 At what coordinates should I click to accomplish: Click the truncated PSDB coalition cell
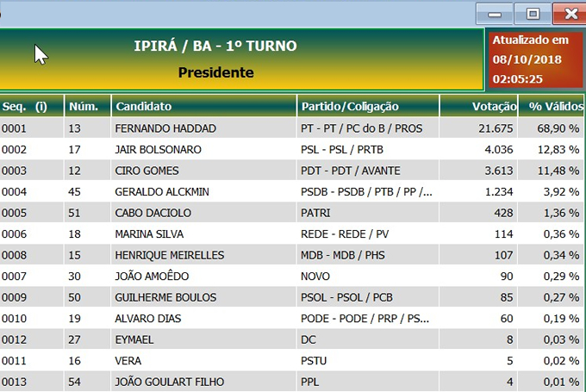point(368,192)
